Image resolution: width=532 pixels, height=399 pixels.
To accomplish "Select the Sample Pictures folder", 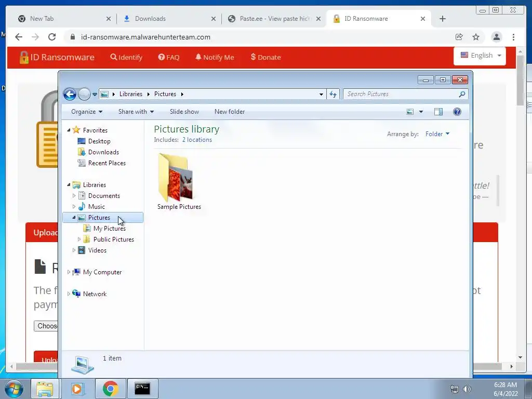I will coord(179,181).
